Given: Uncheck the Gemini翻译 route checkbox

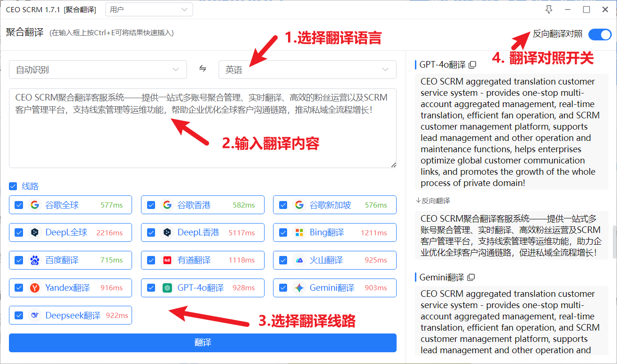Looking at the screenshot, I should [x=283, y=288].
